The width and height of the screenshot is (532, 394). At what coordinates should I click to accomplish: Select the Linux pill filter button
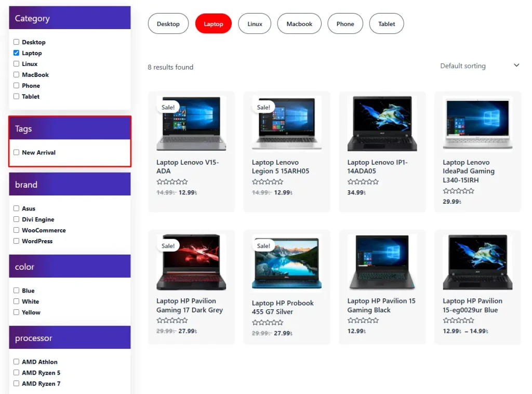pos(255,24)
